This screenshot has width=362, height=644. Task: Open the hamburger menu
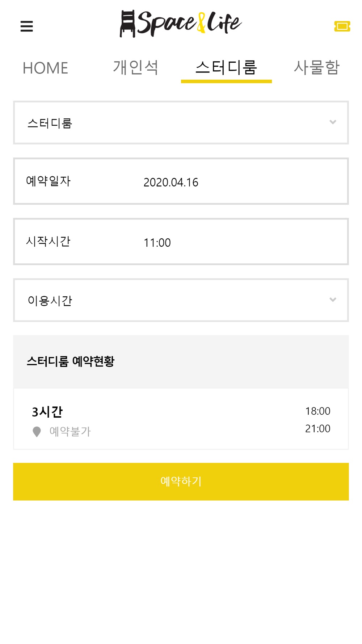click(x=26, y=26)
